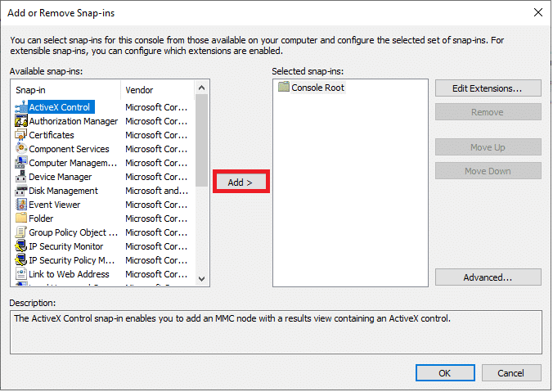553x392 pixels.
Task: Close the Add or Remove Snap-ins dialog
Action: pyautogui.click(x=537, y=13)
